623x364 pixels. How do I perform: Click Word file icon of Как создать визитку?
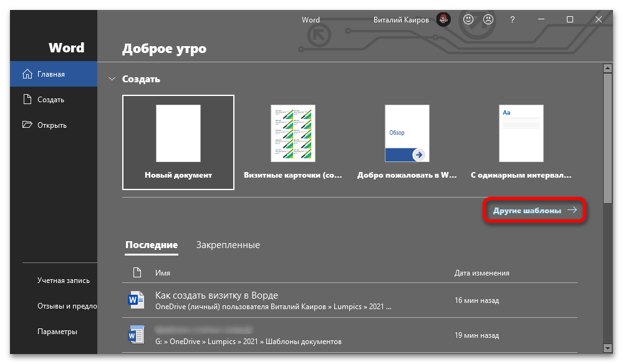(x=136, y=300)
